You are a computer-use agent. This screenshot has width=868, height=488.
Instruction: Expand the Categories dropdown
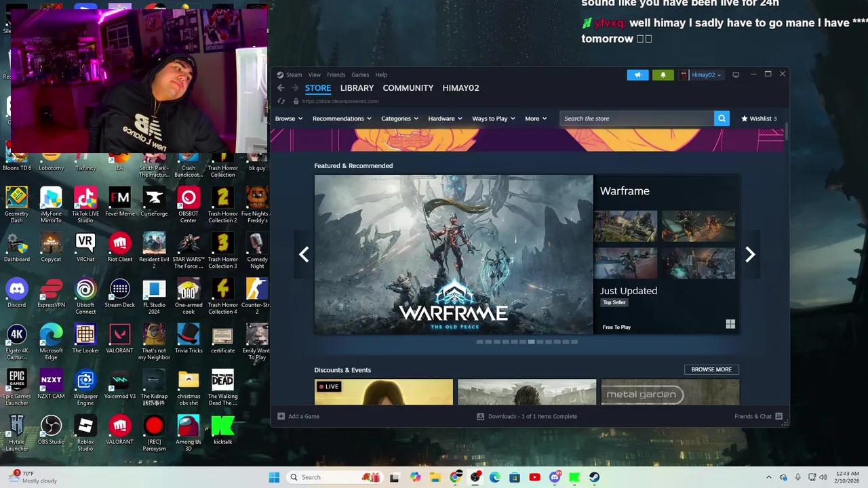pos(399,119)
